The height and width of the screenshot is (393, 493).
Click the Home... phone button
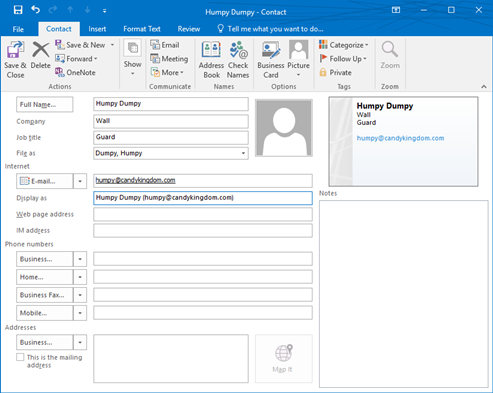click(44, 277)
